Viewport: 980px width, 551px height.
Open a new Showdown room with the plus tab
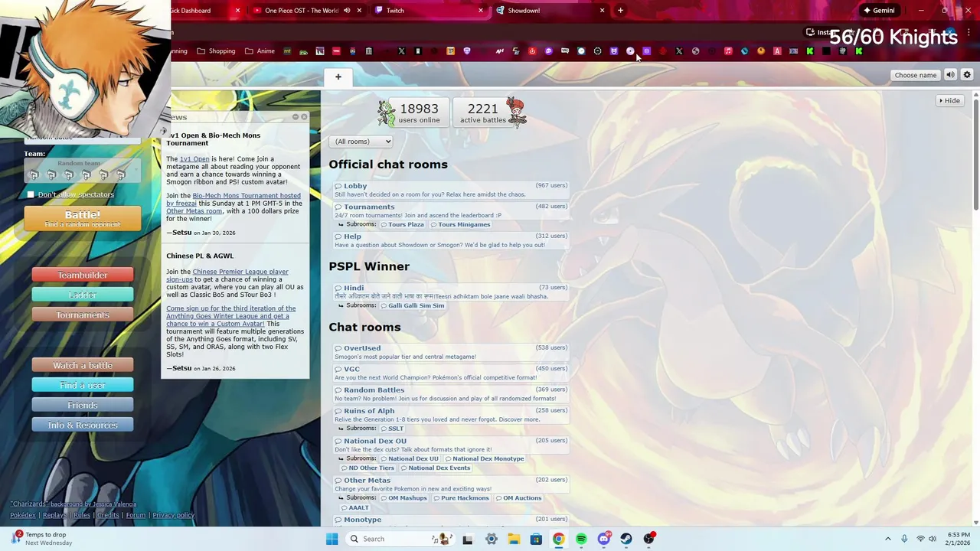(338, 77)
